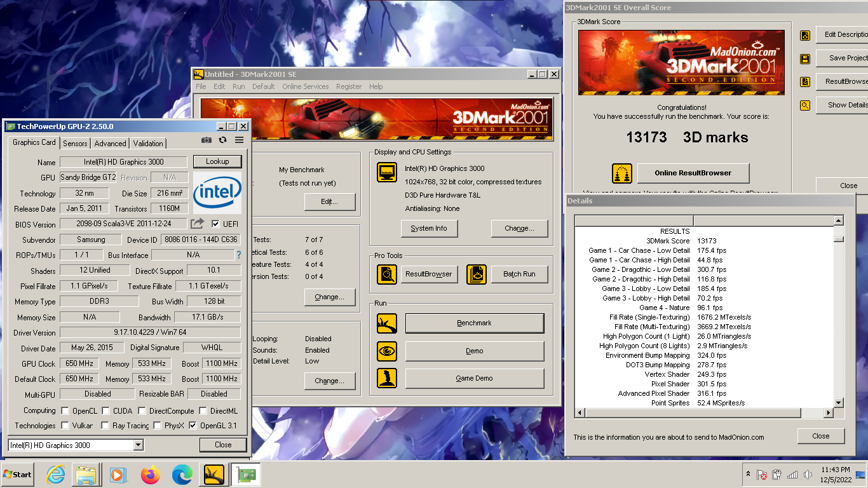Show hidden tray icons arrow
868x488 pixels.
pyautogui.click(x=748, y=475)
